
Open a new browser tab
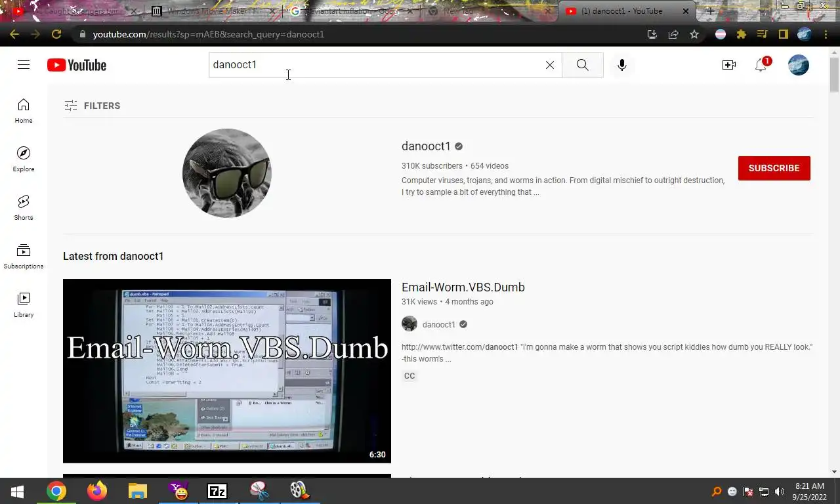point(710,11)
